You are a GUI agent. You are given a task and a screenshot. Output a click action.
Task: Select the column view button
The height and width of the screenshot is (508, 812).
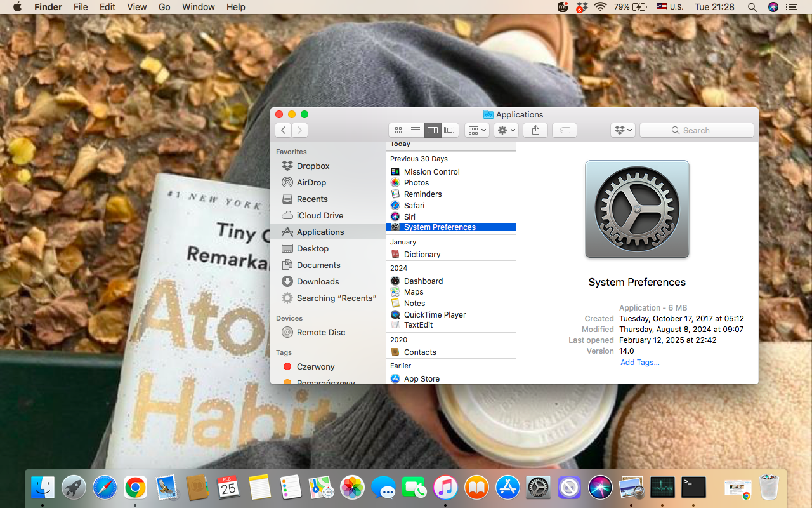433,130
